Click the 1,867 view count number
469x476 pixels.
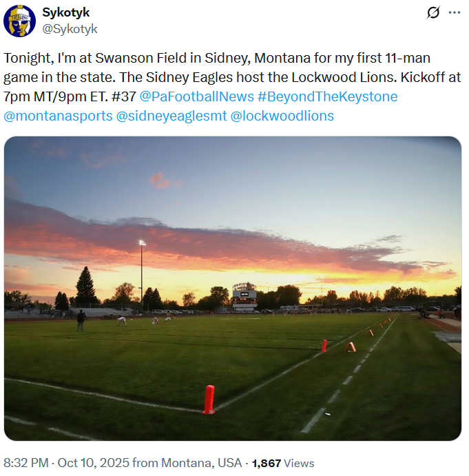[267, 463]
